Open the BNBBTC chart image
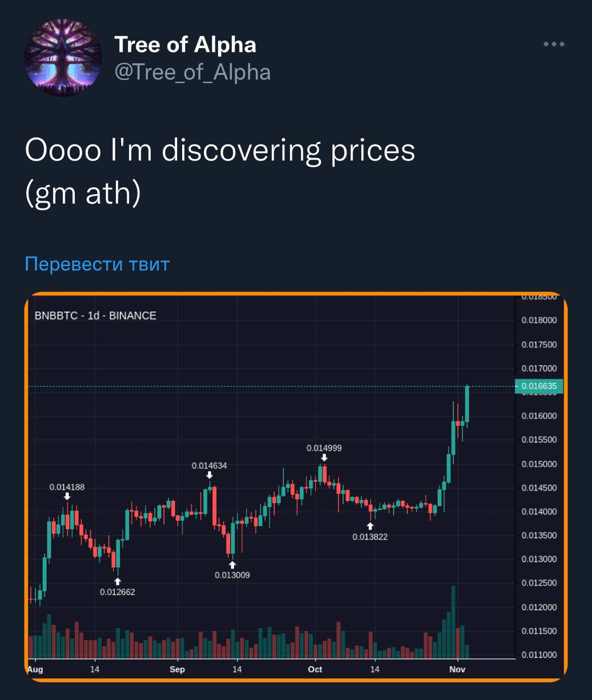This screenshot has height=700, width=592. 296,487
